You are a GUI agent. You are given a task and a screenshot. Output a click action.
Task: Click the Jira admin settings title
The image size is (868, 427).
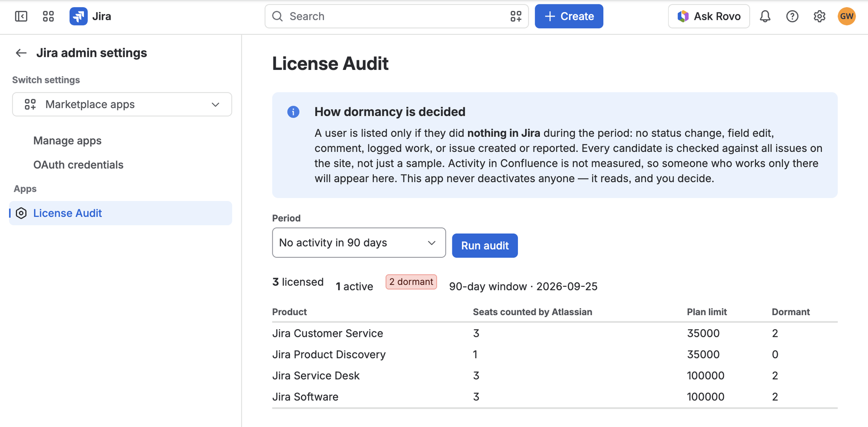92,53
